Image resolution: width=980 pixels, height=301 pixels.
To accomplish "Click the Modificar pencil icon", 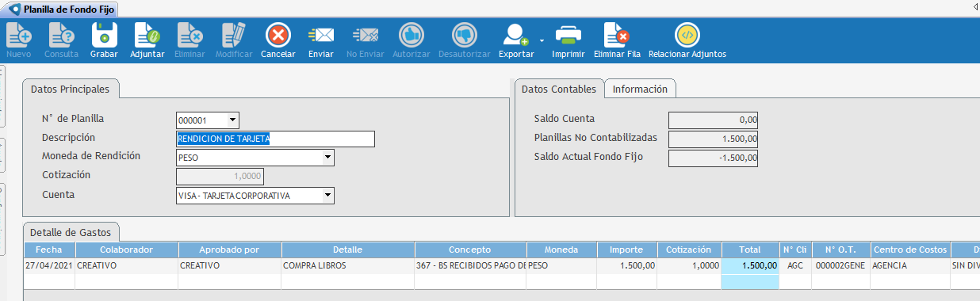I will pos(234,36).
